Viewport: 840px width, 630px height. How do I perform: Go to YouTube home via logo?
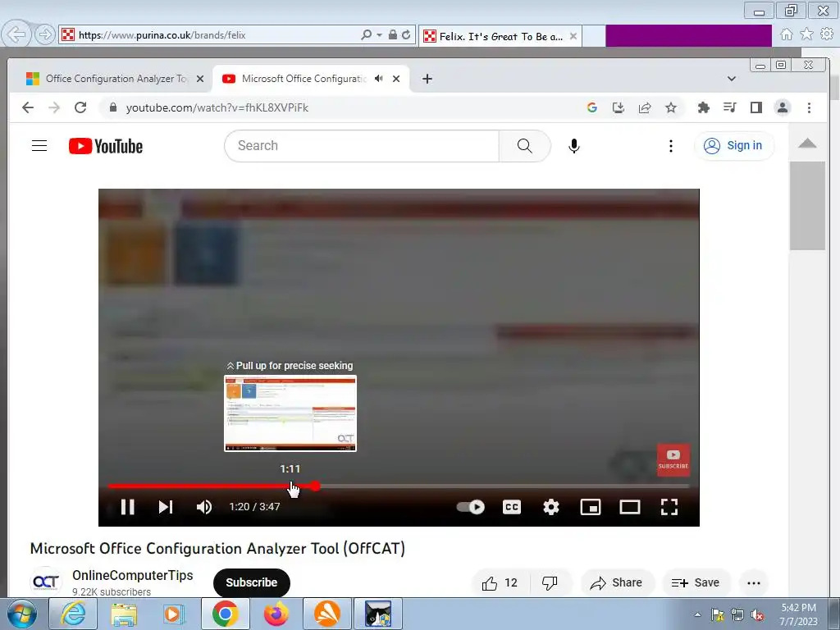click(106, 146)
